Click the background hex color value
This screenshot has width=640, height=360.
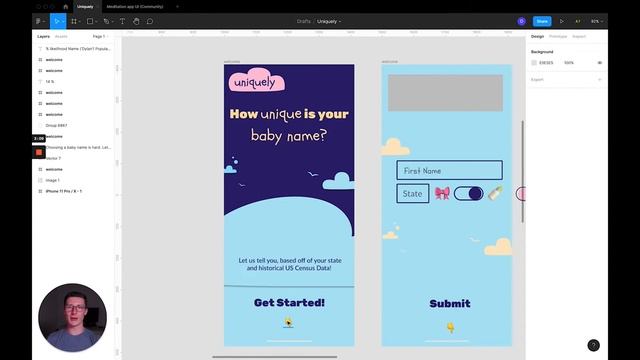point(546,63)
